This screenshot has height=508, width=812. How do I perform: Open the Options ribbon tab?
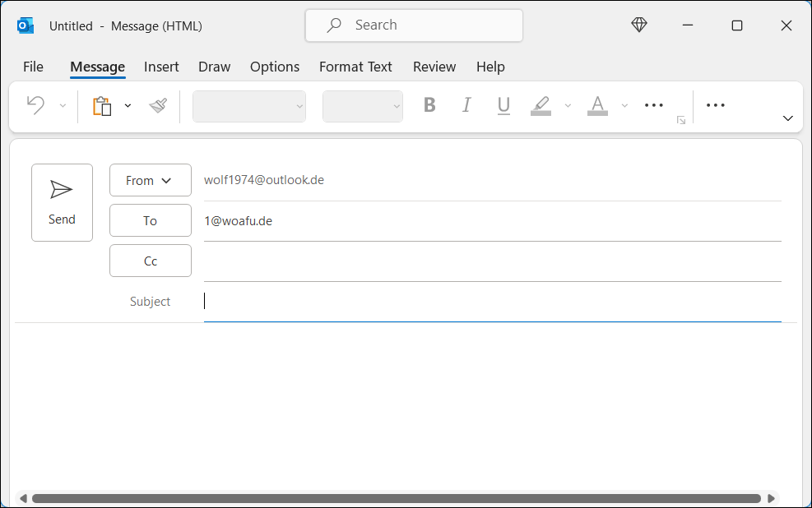[274, 67]
